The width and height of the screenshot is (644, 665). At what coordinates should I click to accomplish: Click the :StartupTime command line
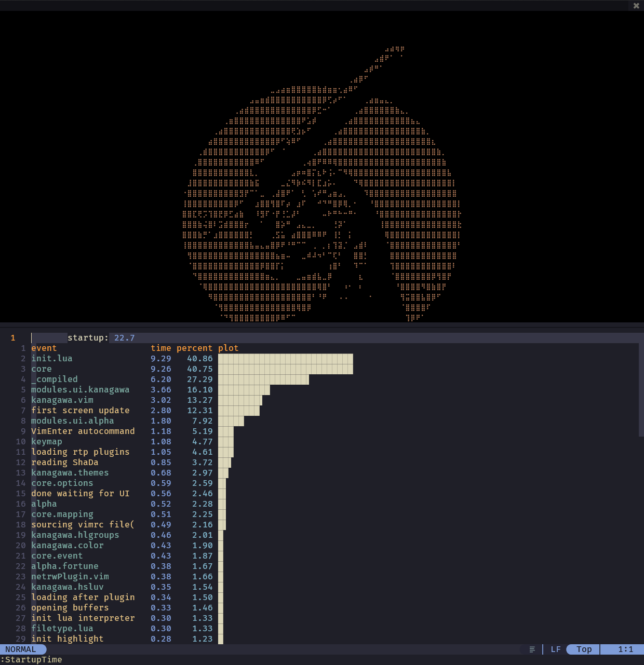31,660
